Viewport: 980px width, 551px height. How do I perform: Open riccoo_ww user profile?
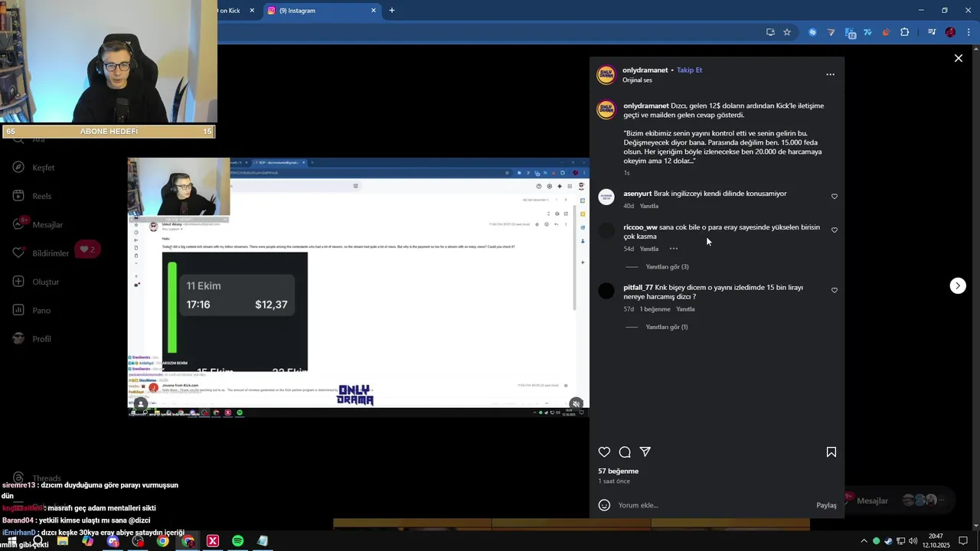pos(640,227)
